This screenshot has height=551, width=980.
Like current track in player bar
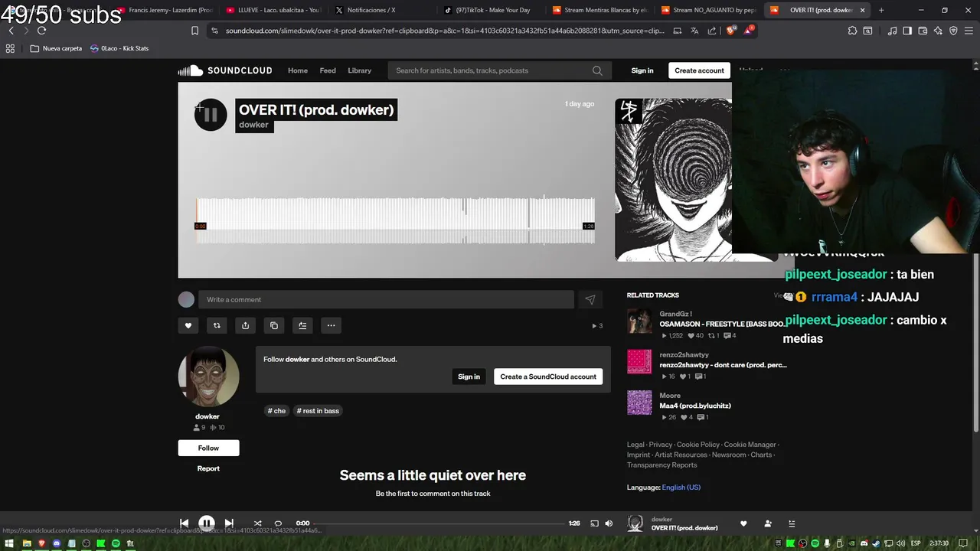coord(743,523)
